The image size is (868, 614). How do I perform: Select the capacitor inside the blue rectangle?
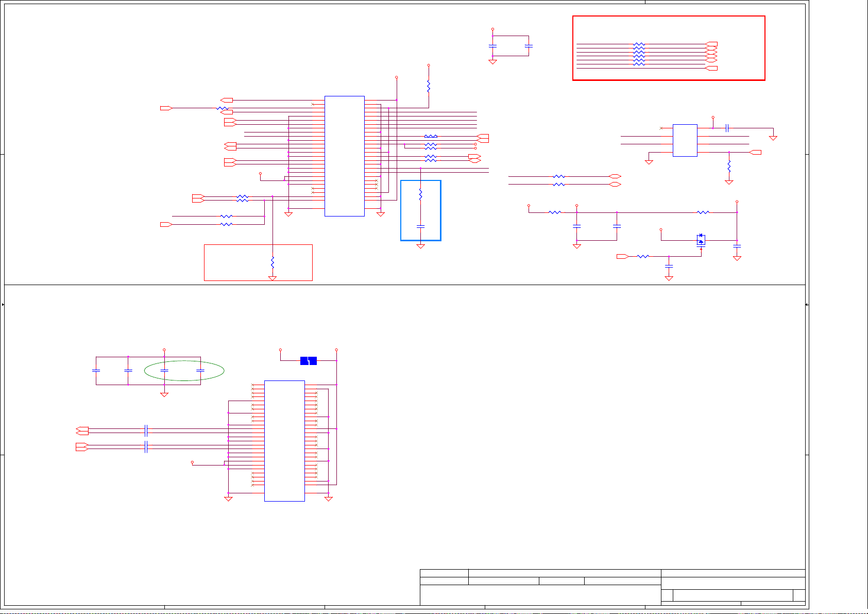click(x=420, y=226)
